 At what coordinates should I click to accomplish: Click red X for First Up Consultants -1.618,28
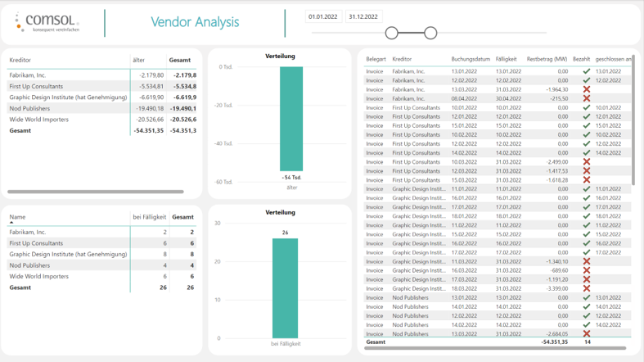[x=587, y=180]
